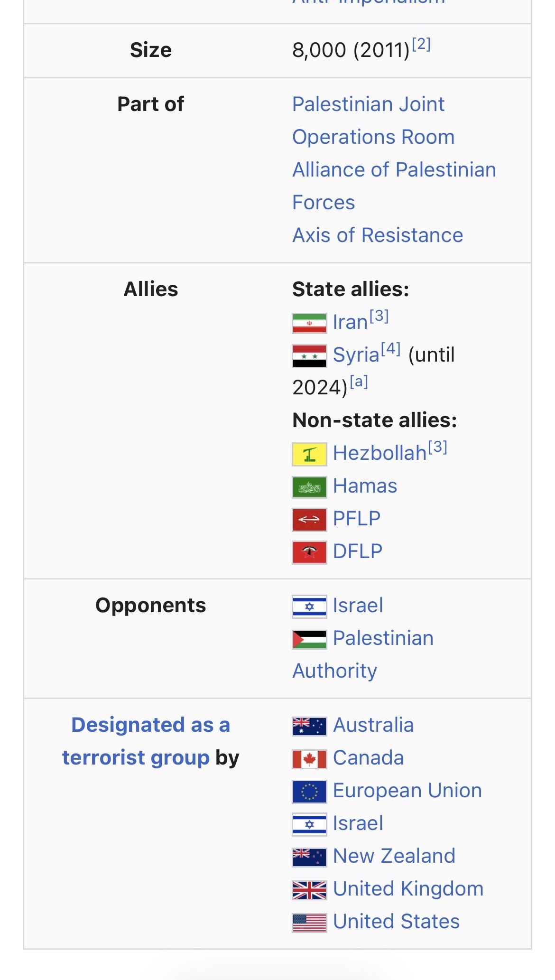
Task: Click the Iran flag icon
Action: click(x=309, y=323)
